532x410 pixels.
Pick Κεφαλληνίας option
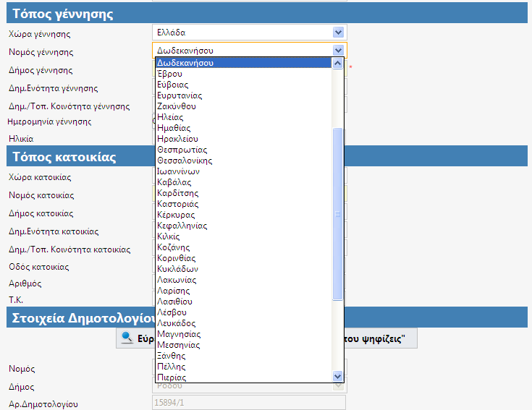243,226
